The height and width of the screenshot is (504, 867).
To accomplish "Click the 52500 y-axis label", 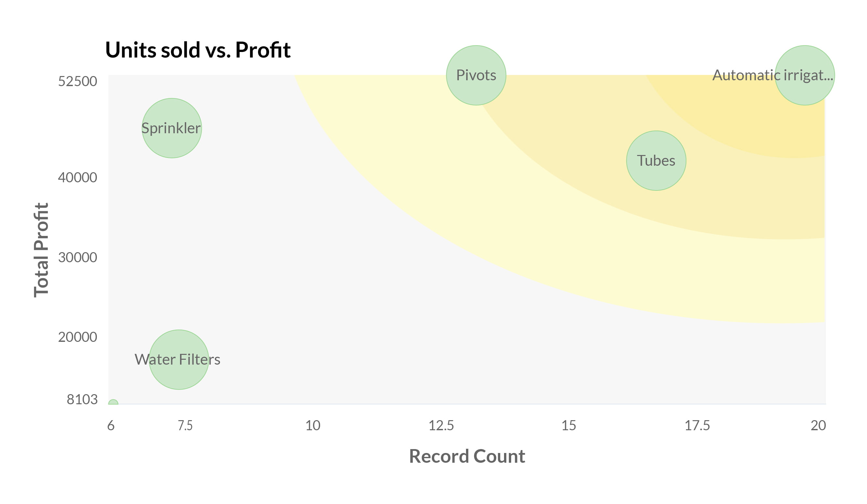I will pos(77,82).
